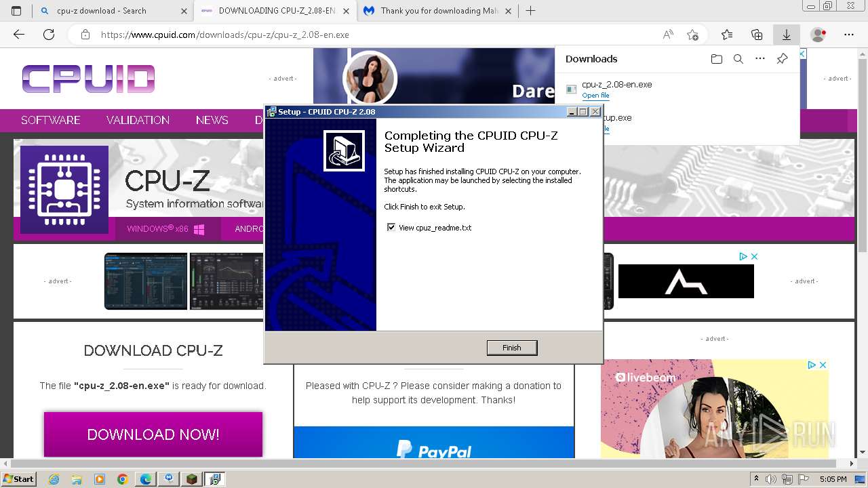Screen dimensions: 868x488
Task: Open Collections panel
Action: [x=757, y=35]
